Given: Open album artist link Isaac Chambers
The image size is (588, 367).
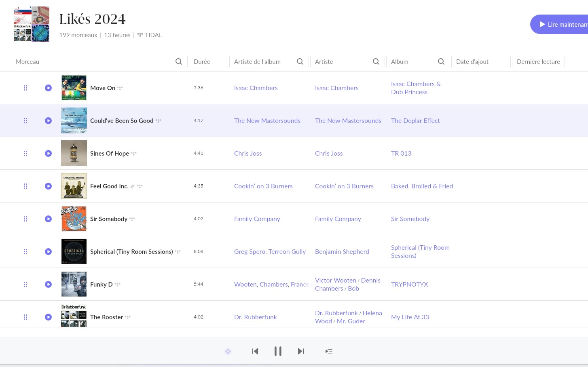Looking at the screenshot, I should [x=256, y=88].
